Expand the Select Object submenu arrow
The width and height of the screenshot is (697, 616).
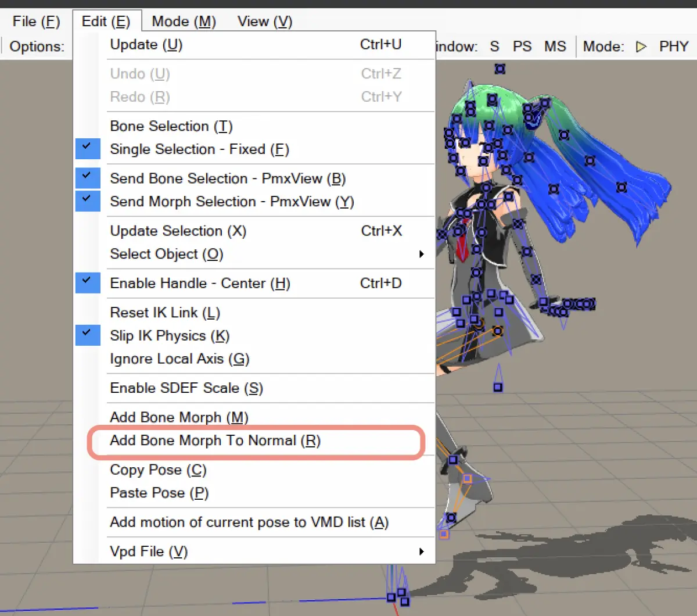coord(422,254)
